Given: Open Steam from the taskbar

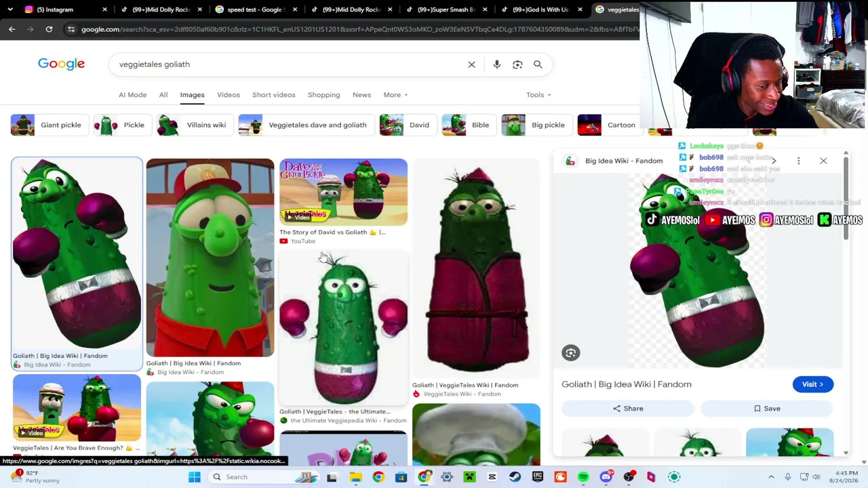Looking at the screenshot, I should [x=515, y=477].
